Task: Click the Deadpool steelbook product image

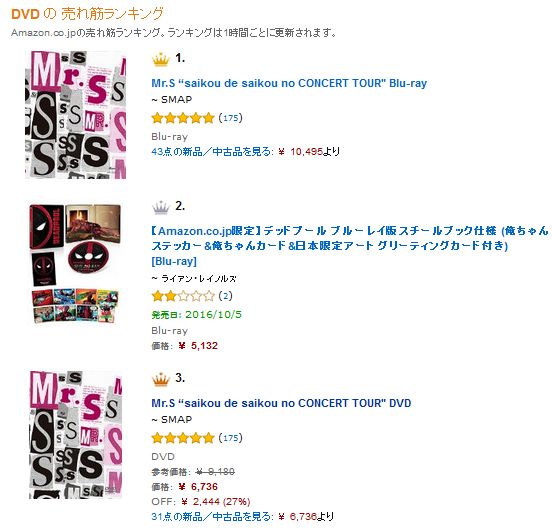Action: (75, 263)
